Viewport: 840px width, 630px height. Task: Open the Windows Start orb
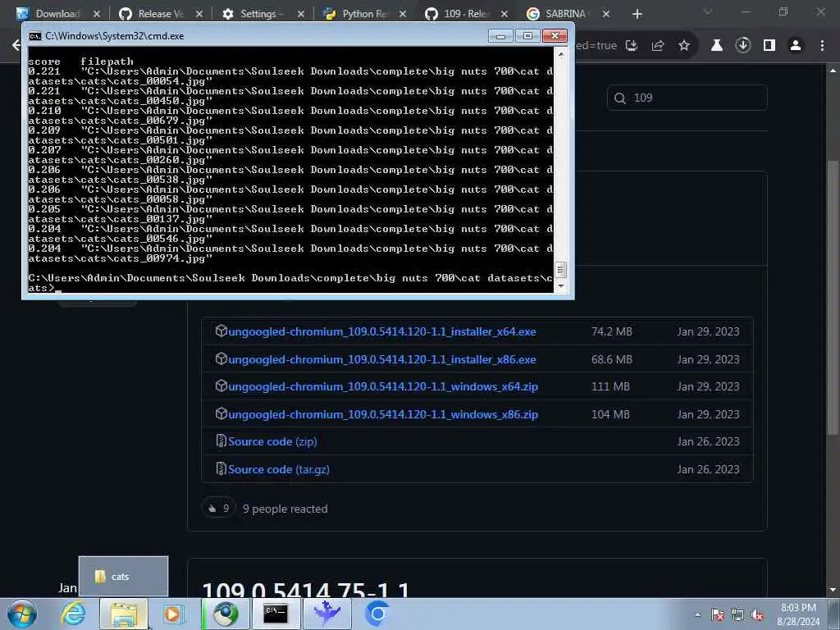point(22,614)
